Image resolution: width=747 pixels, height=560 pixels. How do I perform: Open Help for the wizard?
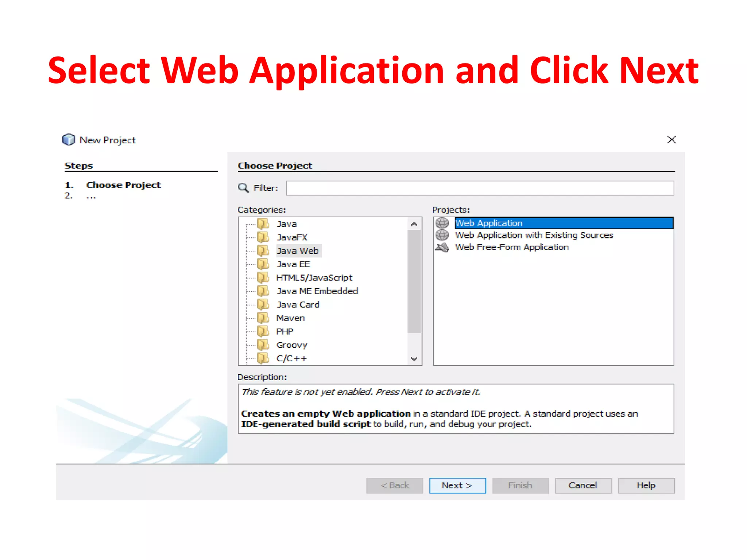[646, 485]
